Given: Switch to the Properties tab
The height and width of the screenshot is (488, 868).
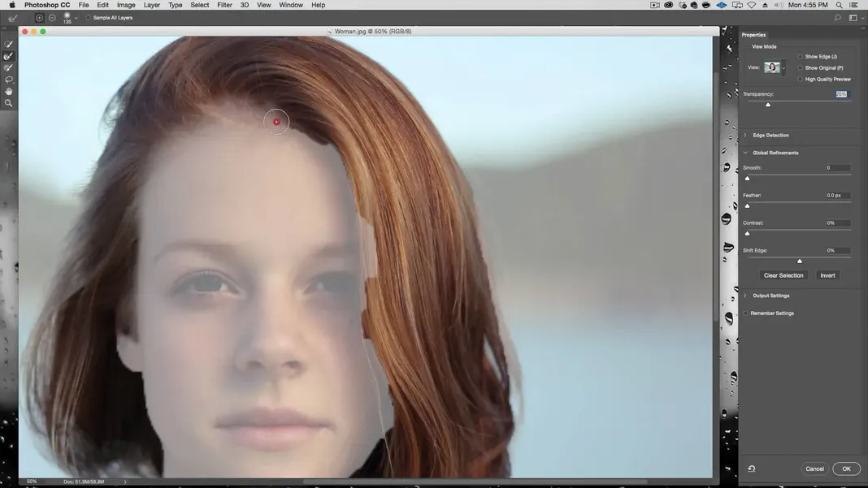Looking at the screenshot, I should (x=753, y=35).
